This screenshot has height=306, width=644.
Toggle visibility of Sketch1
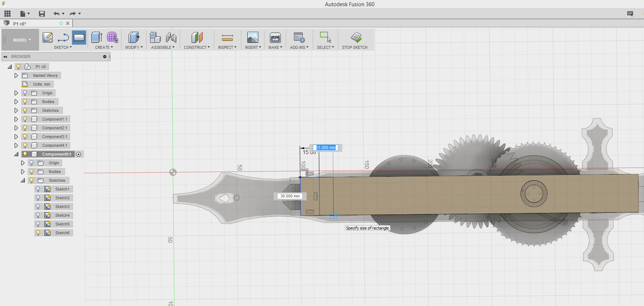coord(38,189)
